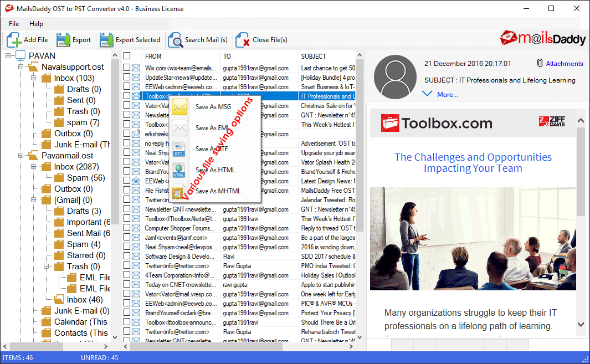
Task: Click the sender avatar placeholder icon
Action: 395,77
